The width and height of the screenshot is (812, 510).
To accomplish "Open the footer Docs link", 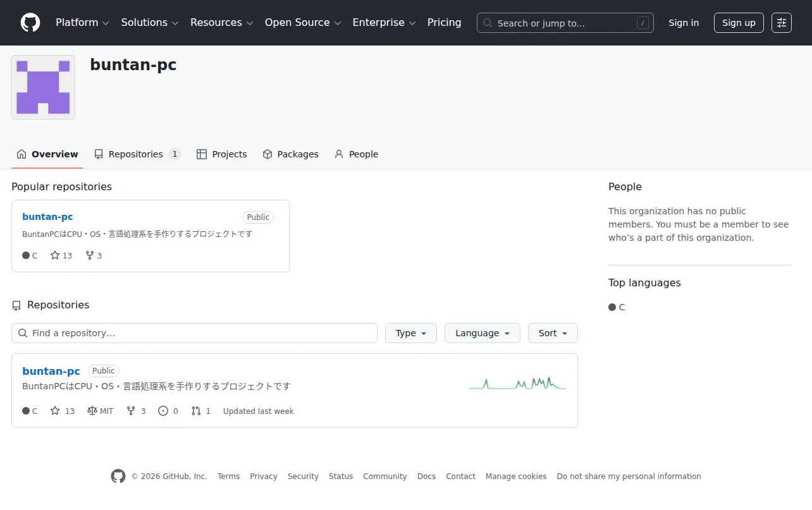I will [426, 477].
